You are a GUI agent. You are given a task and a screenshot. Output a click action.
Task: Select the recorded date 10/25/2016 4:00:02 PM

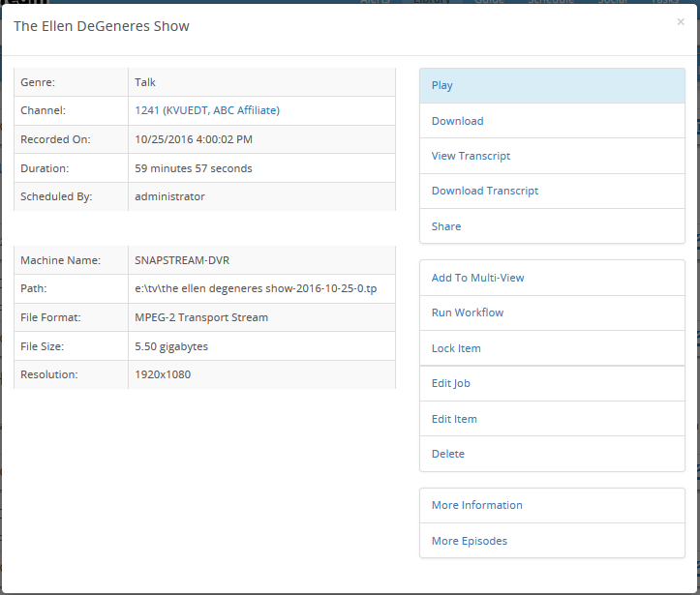coord(194,139)
